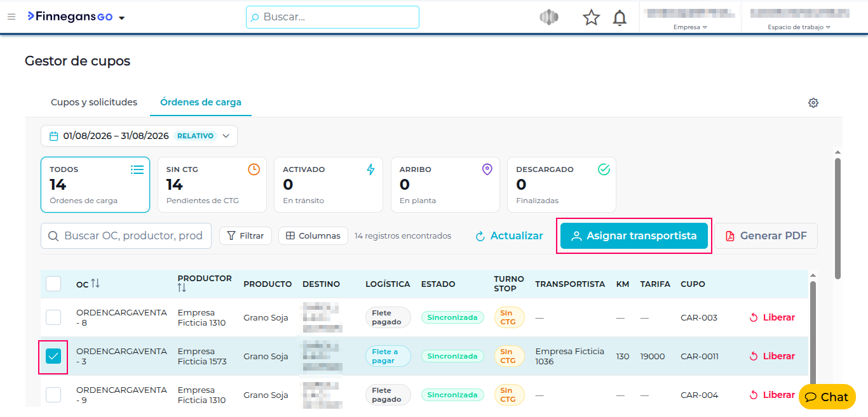Screen dimensions: 868x417
Task: Click Liberar for cupo CAR-003
Action: (x=772, y=317)
